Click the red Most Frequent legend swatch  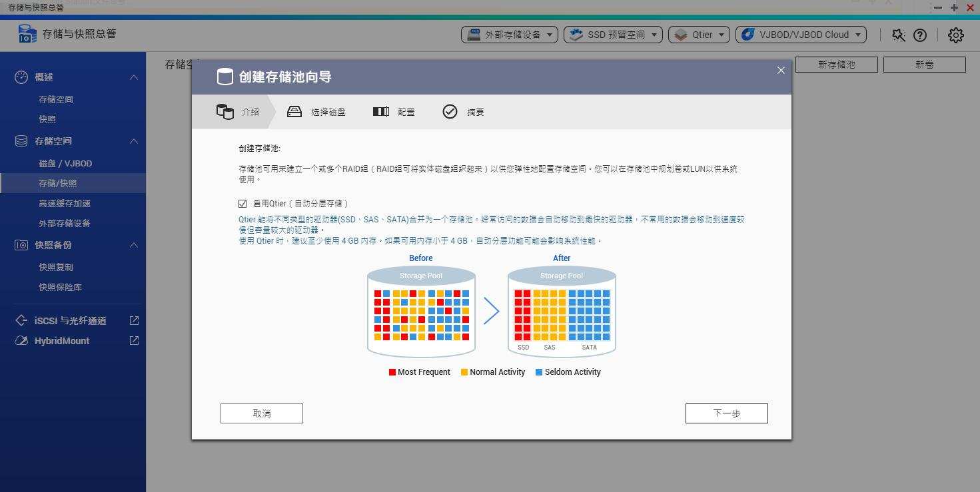pyautogui.click(x=392, y=371)
